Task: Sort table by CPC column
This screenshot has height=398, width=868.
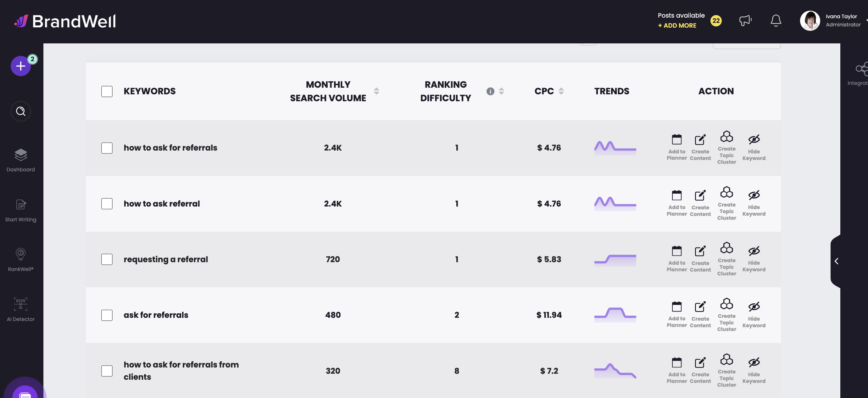Action: (561, 91)
